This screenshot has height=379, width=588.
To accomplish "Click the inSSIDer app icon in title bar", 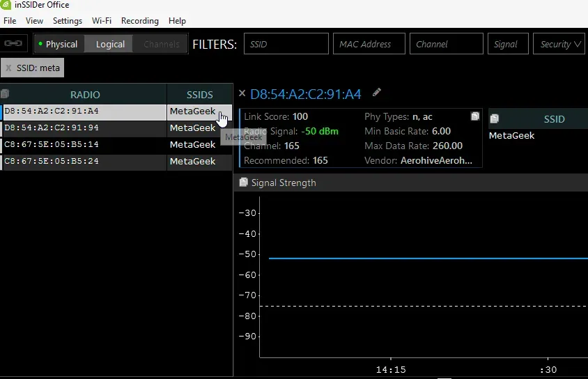I will (x=6, y=5).
